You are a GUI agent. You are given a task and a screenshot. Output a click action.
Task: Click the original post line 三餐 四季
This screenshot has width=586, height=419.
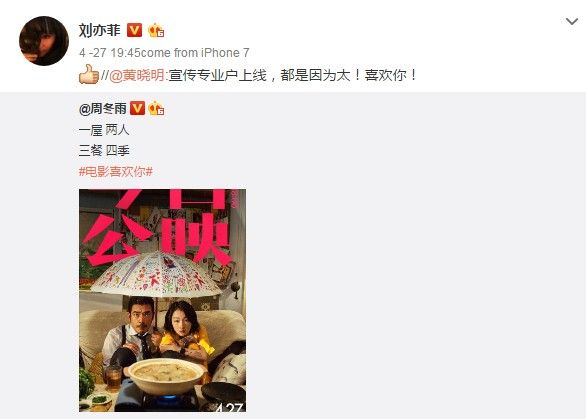(x=104, y=151)
